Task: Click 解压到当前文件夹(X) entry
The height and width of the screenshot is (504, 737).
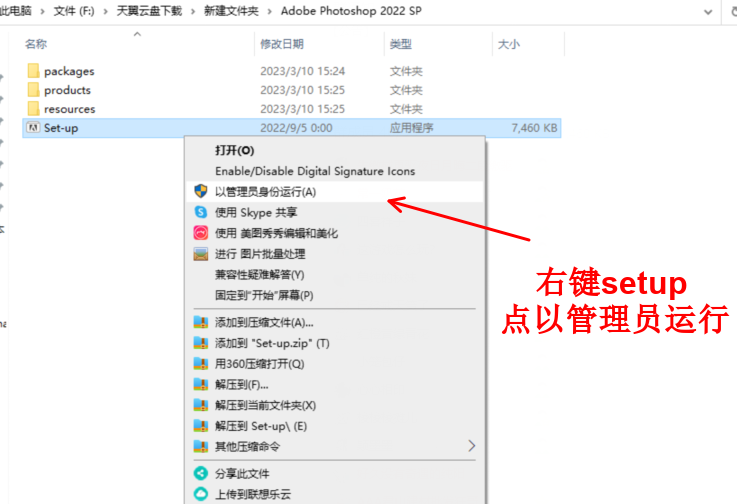Action: coord(265,405)
